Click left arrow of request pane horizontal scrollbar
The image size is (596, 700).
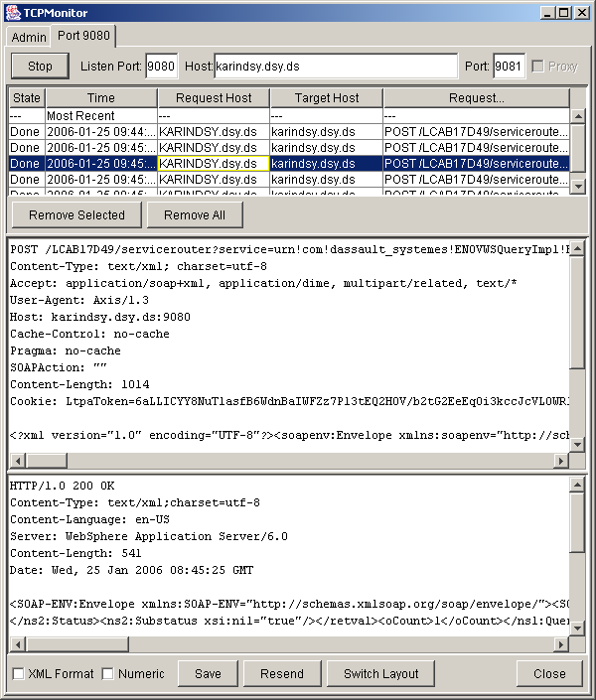pos(18,461)
